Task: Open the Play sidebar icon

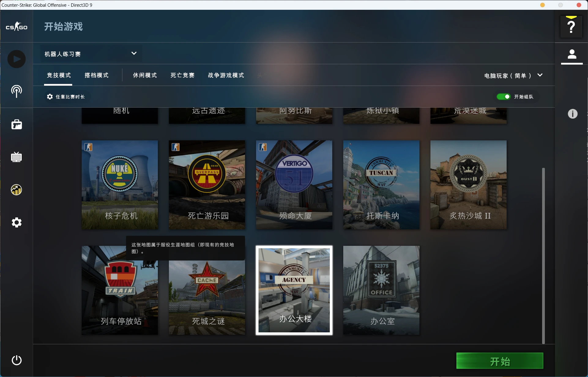Action: pos(17,59)
